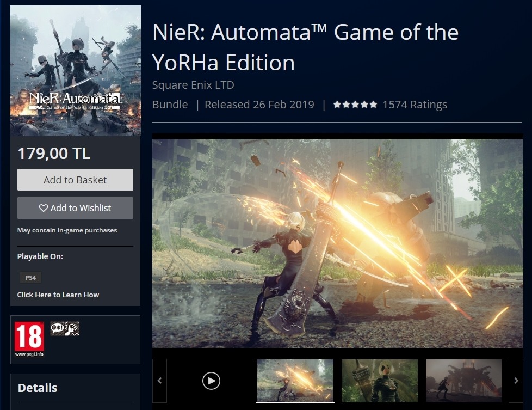Screen dimensions: 532x410
Task: Click the right carousel arrow
Action: pos(516,381)
